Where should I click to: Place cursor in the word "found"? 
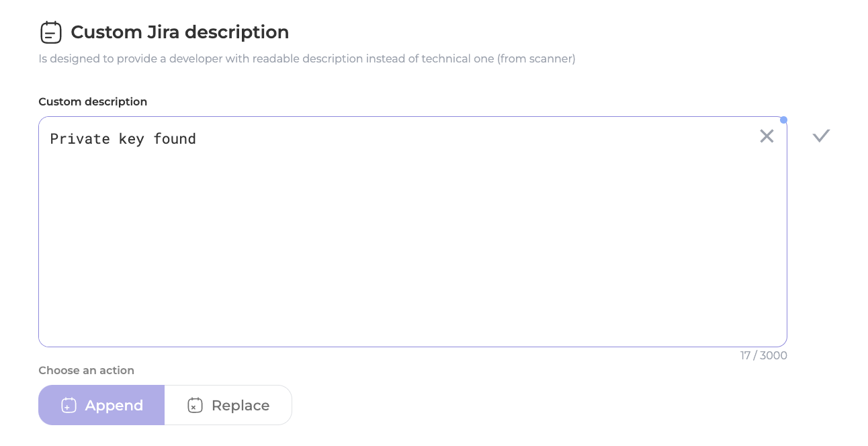coord(175,139)
